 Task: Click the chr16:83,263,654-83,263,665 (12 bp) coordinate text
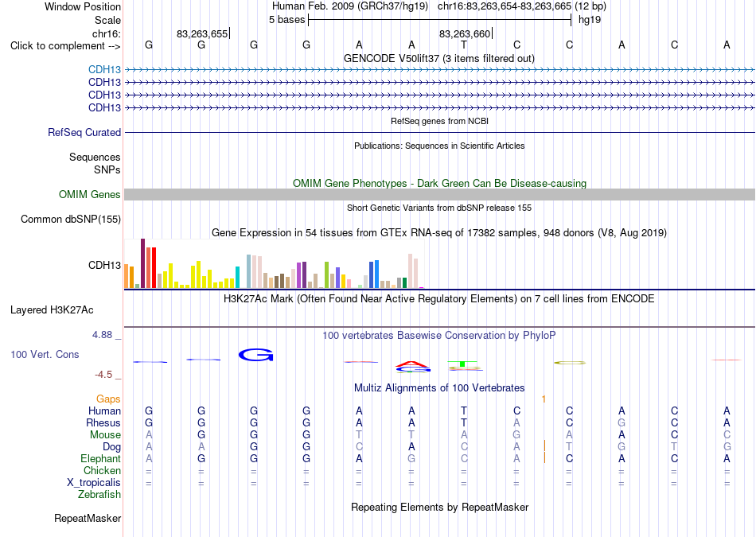[x=522, y=6]
